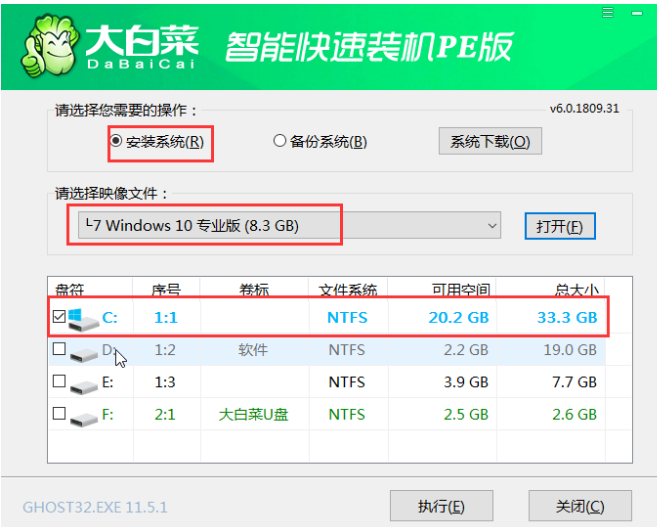Expand the image file dropdown arrow

(492, 225)
